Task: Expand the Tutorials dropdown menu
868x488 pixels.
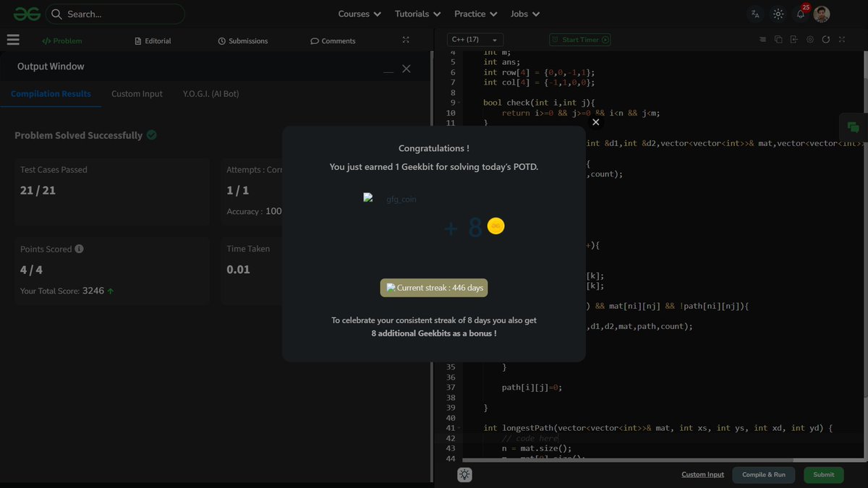Action: 417,14
